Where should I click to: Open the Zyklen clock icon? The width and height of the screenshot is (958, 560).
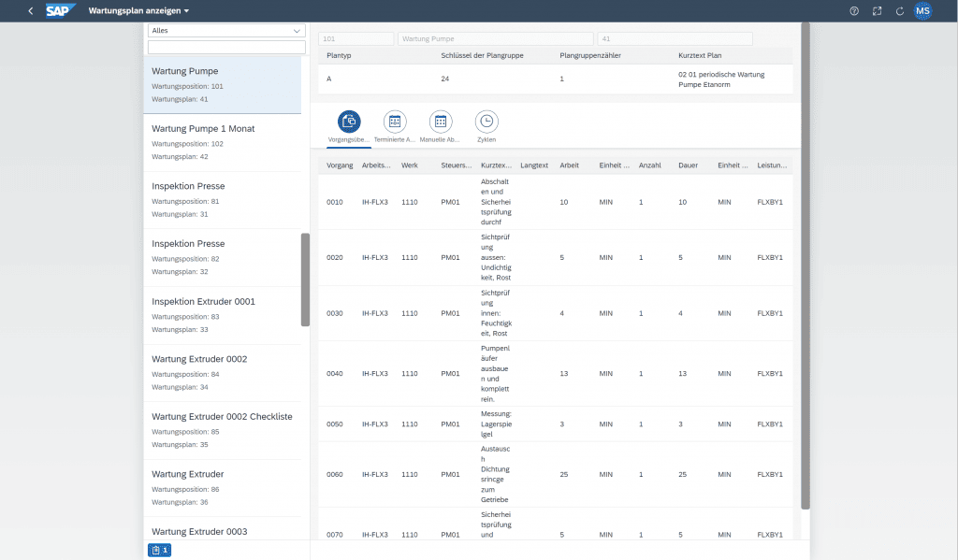486,122
